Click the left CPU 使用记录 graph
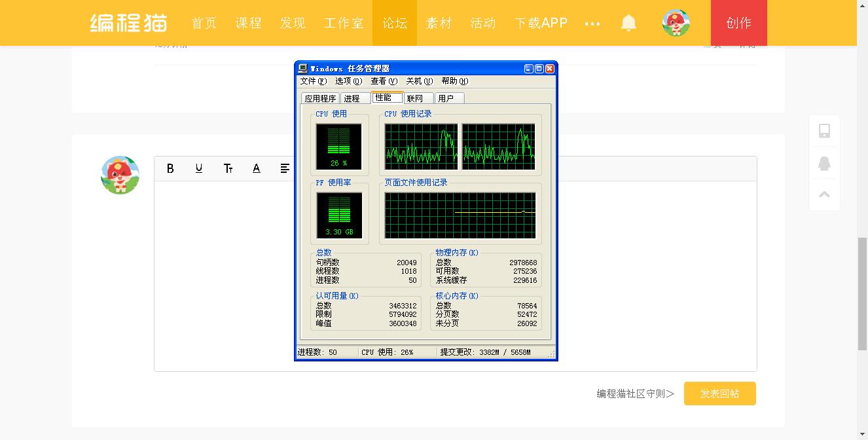 tap(421, 147)
